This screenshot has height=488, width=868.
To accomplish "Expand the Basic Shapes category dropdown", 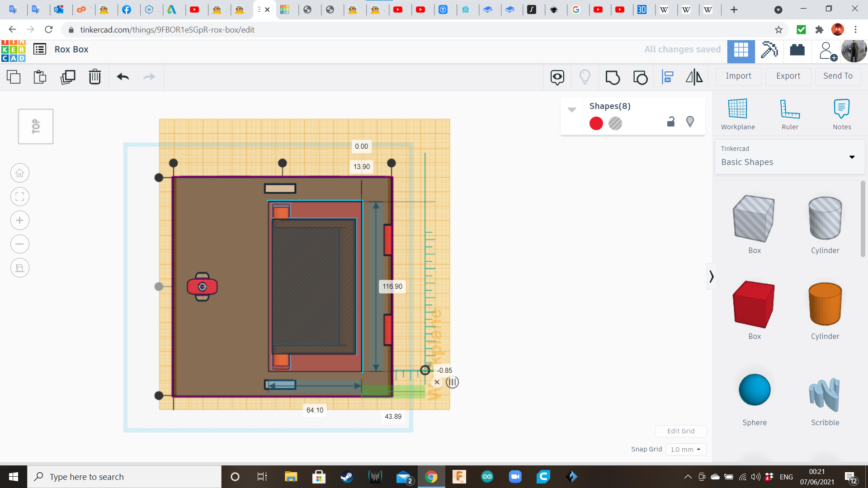I will coord(852,157).
